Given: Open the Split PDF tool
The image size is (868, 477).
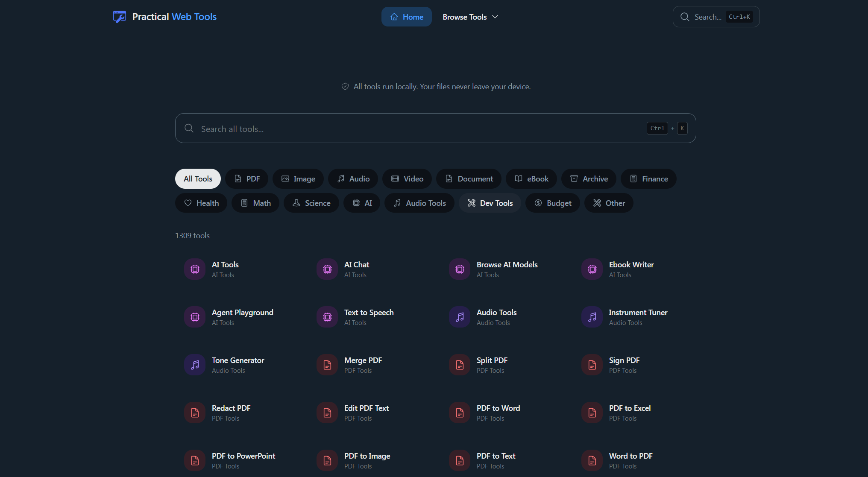Looking at the screenshot, I should [492, 360].
